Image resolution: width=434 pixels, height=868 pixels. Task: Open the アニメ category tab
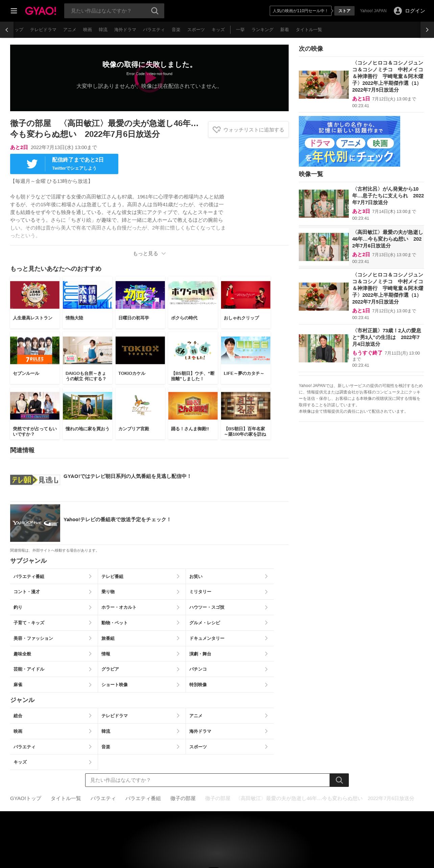click(x=70, y=30)
